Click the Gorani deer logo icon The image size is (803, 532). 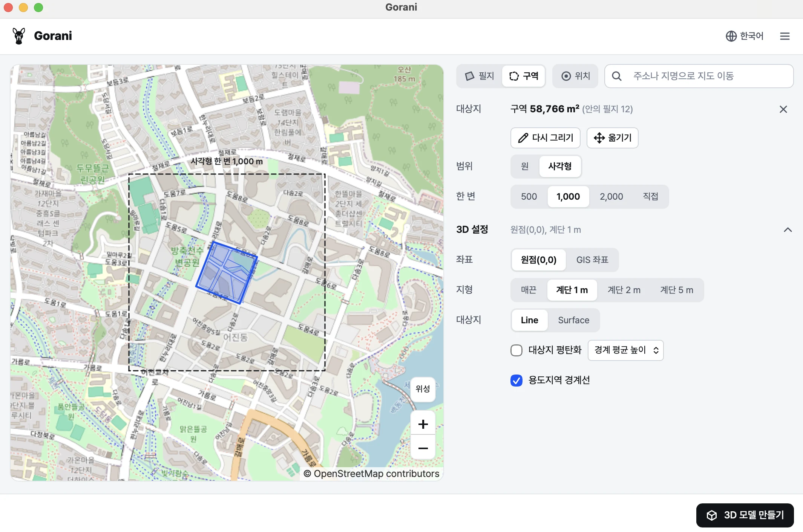(18, 36)
